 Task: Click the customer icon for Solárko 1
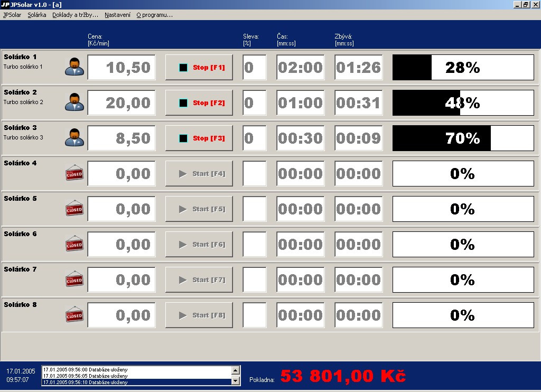click(74, 67)
